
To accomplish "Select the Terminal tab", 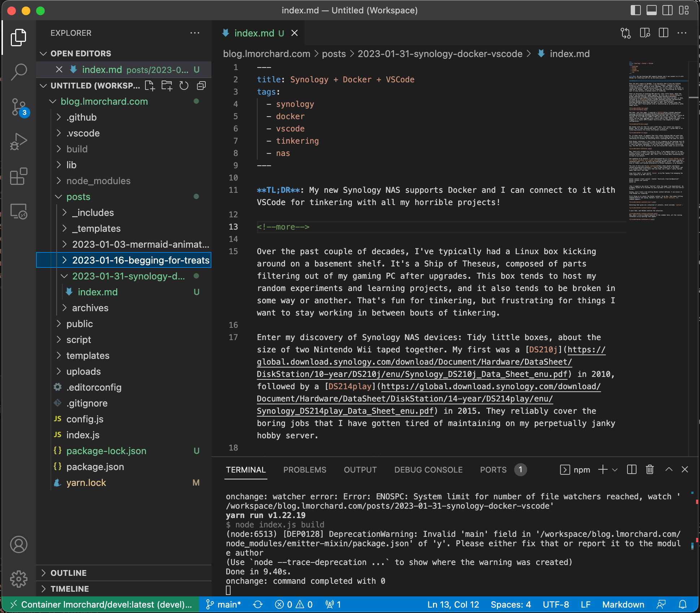I will (246, 470).
